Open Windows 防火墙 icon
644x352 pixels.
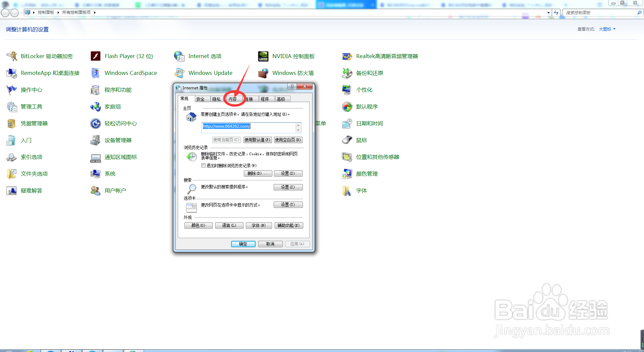pos(263,73)
